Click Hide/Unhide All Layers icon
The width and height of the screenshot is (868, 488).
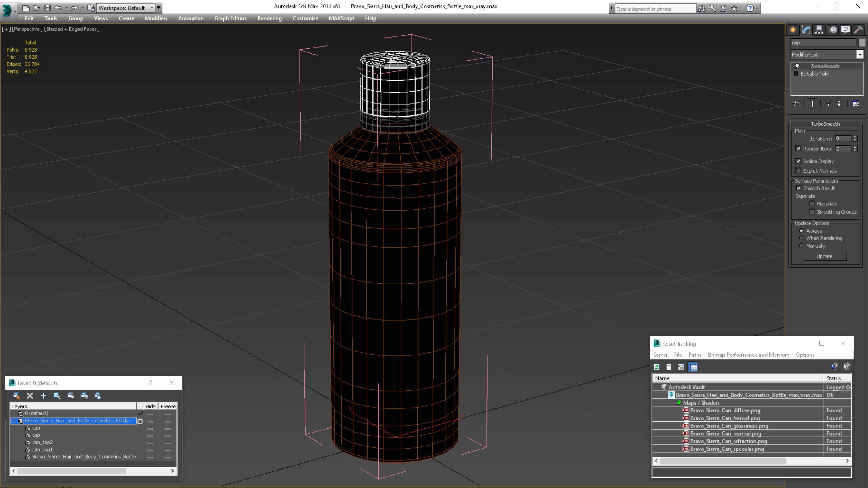(x=84, y=396)
